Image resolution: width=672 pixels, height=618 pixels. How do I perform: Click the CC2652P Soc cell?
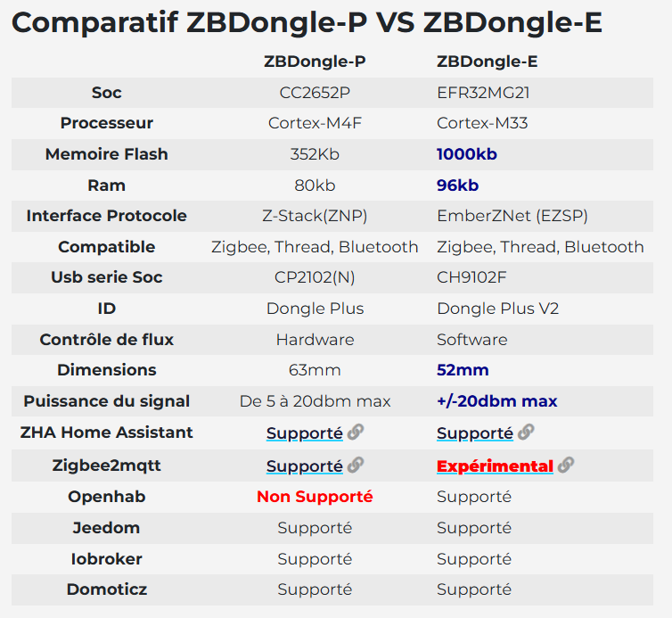(315, 93)
